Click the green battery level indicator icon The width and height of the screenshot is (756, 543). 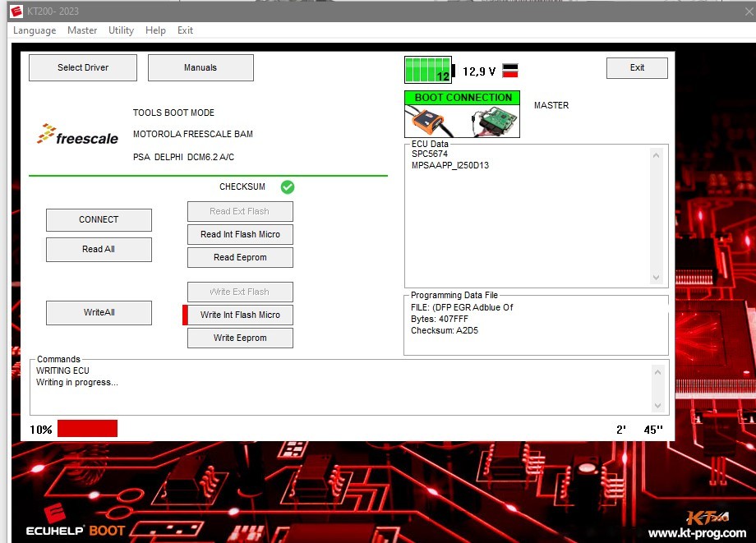[x=428, y=70]
